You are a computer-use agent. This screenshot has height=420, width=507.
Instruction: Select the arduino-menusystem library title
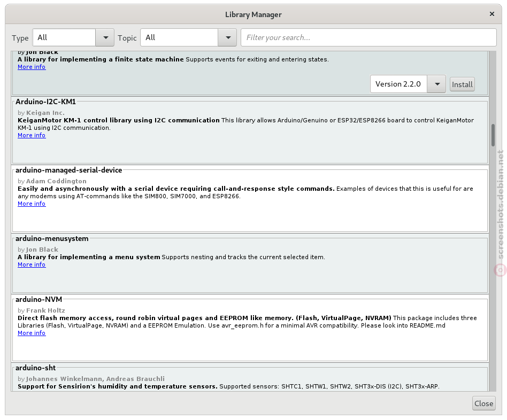(52, 239)
